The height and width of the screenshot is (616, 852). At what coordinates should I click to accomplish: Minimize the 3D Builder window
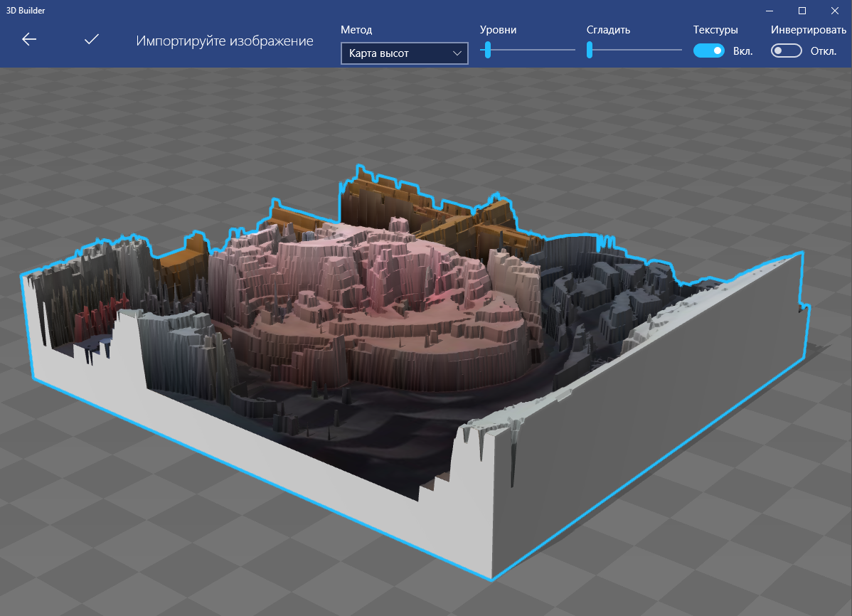click(x=770, y=11)
